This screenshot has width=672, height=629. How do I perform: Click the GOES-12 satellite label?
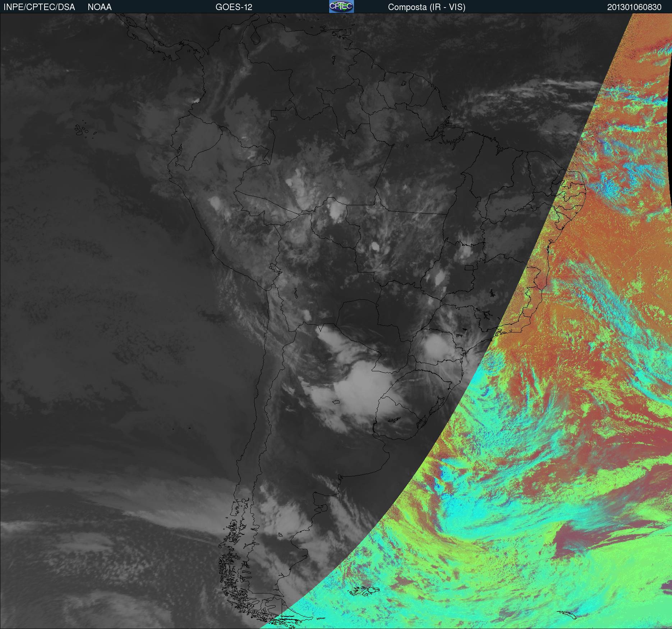pos(234,7)
